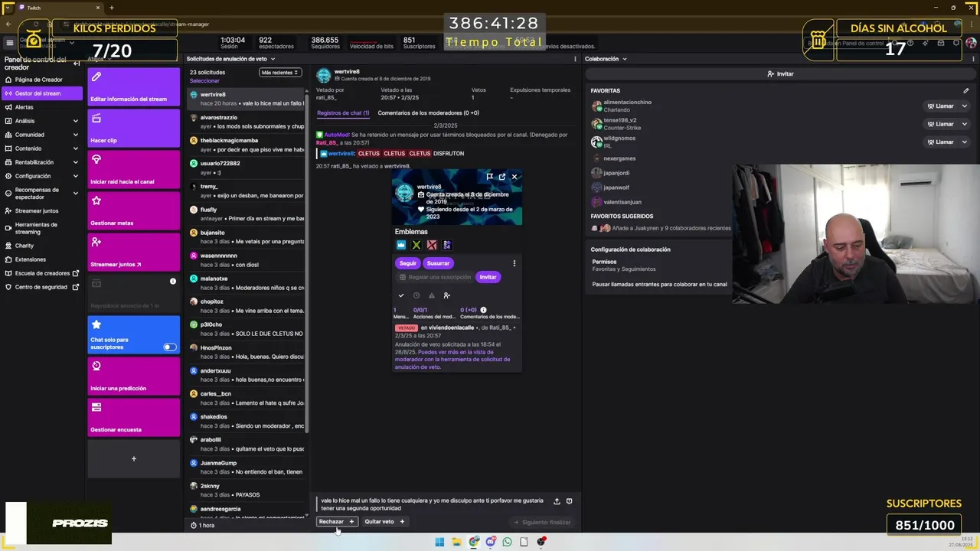Click the green X emblem badge
The image size is (980, 551).
coord(416,245)
